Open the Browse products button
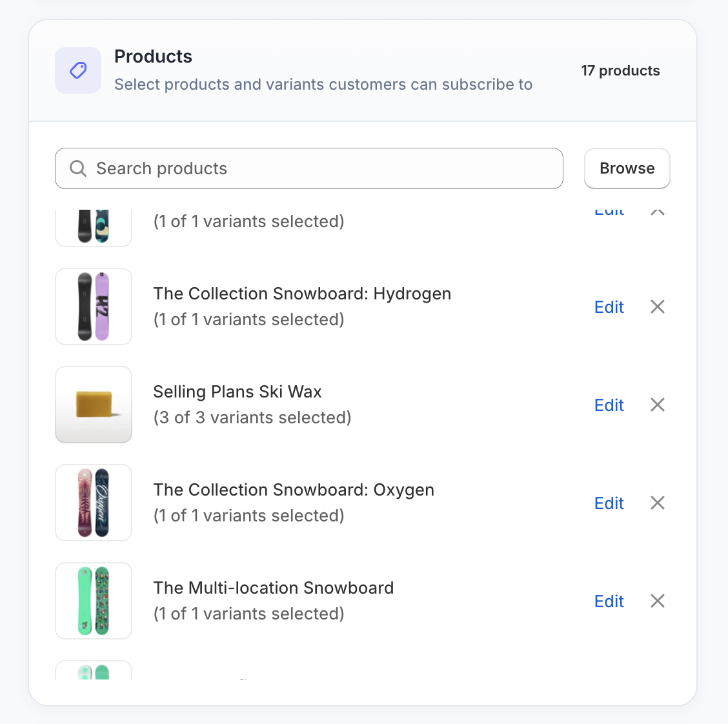Image resolution: width=728 pixels, height=724 pixels. click(627, 168)
